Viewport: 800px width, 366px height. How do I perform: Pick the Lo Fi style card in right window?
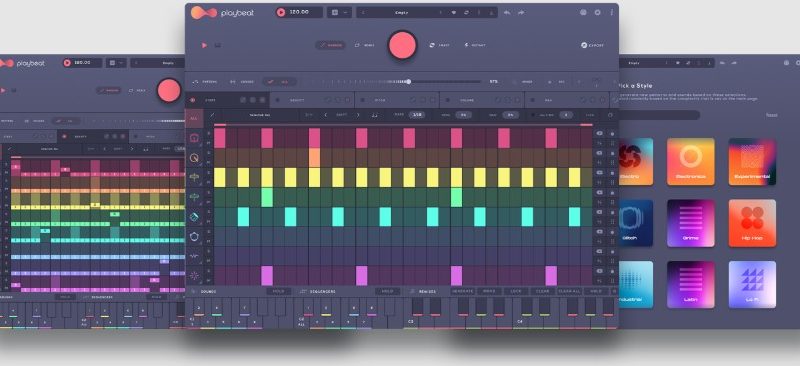(752, 285)
